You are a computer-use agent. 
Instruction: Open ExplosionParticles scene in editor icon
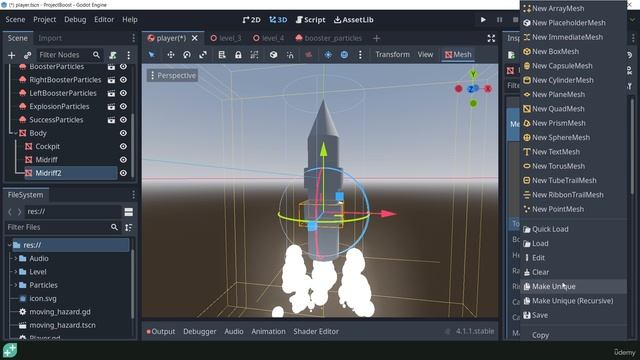[x=111, y=107]
